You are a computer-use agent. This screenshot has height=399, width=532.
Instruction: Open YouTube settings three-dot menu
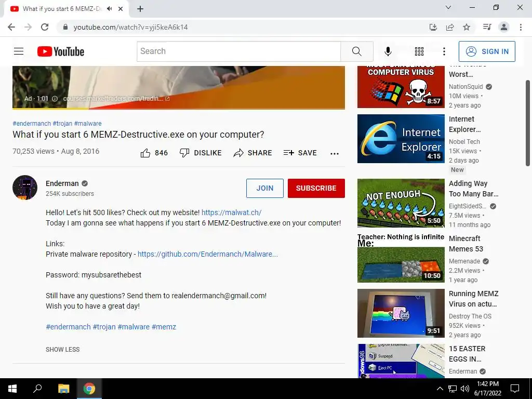tap(444, 51)
